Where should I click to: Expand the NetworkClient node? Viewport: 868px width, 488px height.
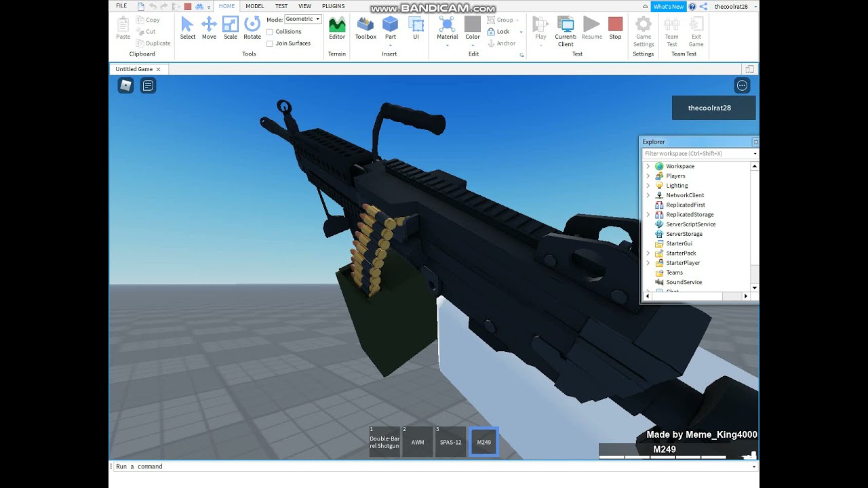[648, 195]
